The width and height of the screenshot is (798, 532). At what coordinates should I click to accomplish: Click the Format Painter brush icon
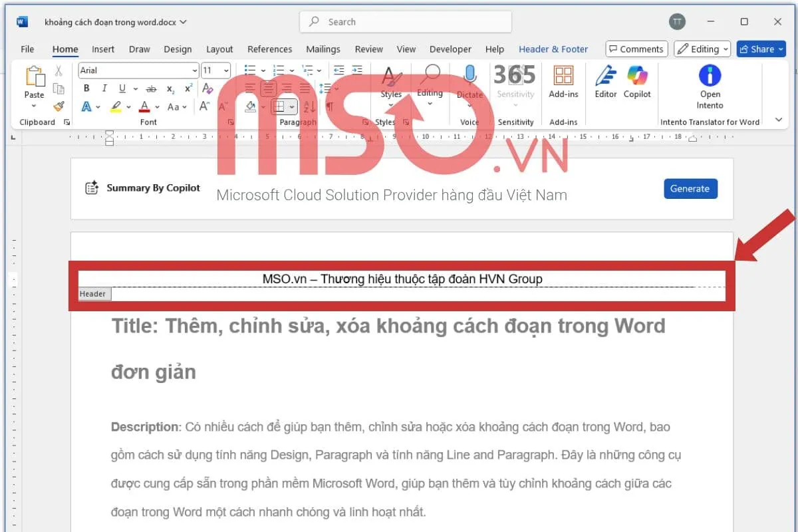coord(59,106)
